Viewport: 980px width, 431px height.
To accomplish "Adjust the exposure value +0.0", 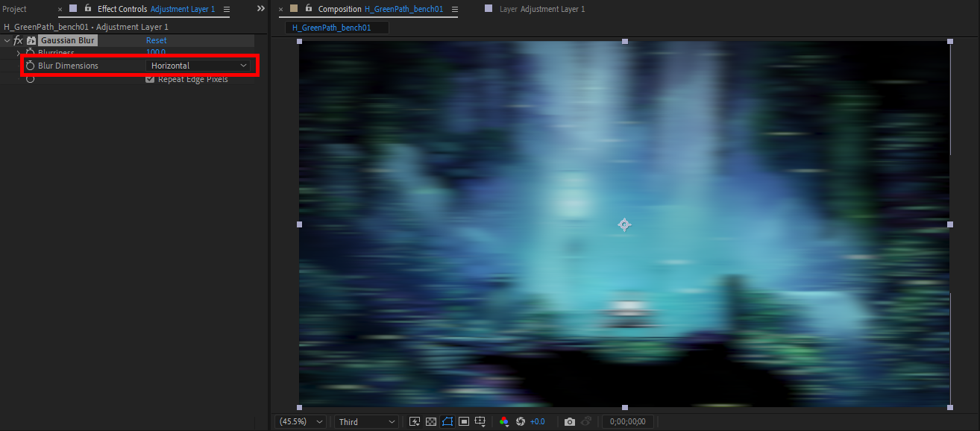I will pos(538,421).
